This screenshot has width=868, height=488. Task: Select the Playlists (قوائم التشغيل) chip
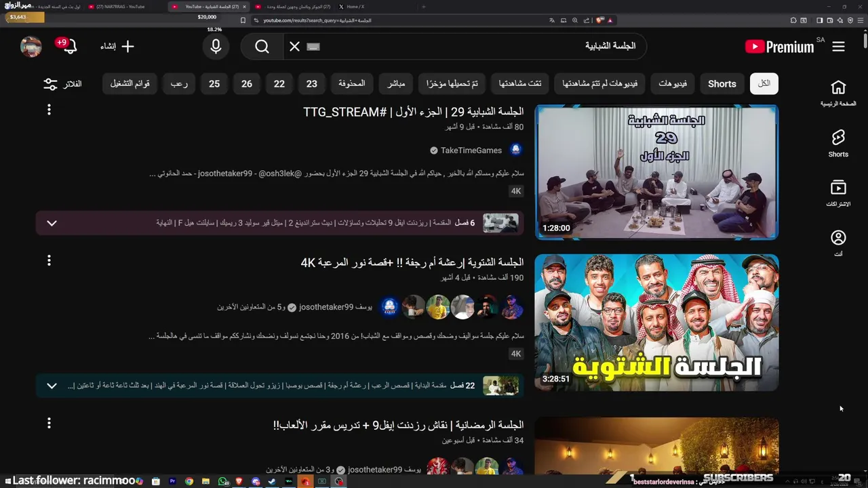[x=130, y=84]
